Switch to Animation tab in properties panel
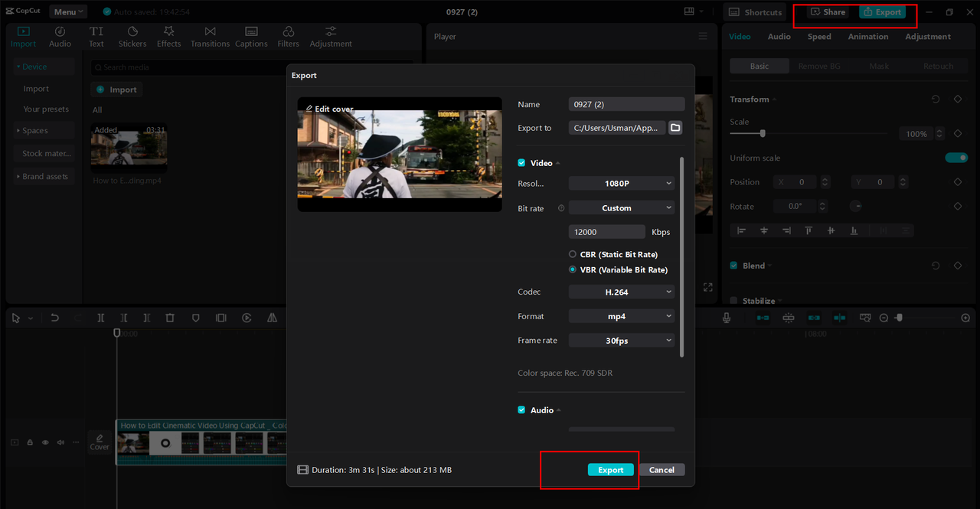 click(x=868, y=37)
